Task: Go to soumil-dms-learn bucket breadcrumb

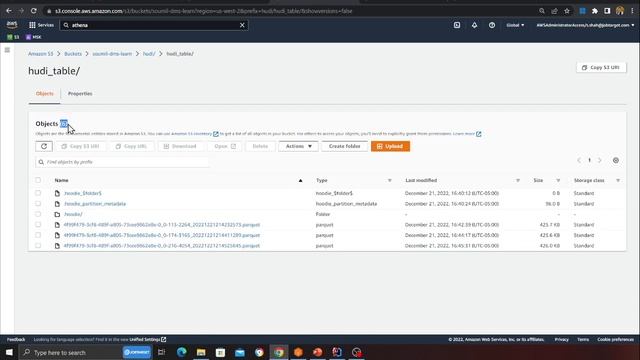Action: tap(112, 53)
